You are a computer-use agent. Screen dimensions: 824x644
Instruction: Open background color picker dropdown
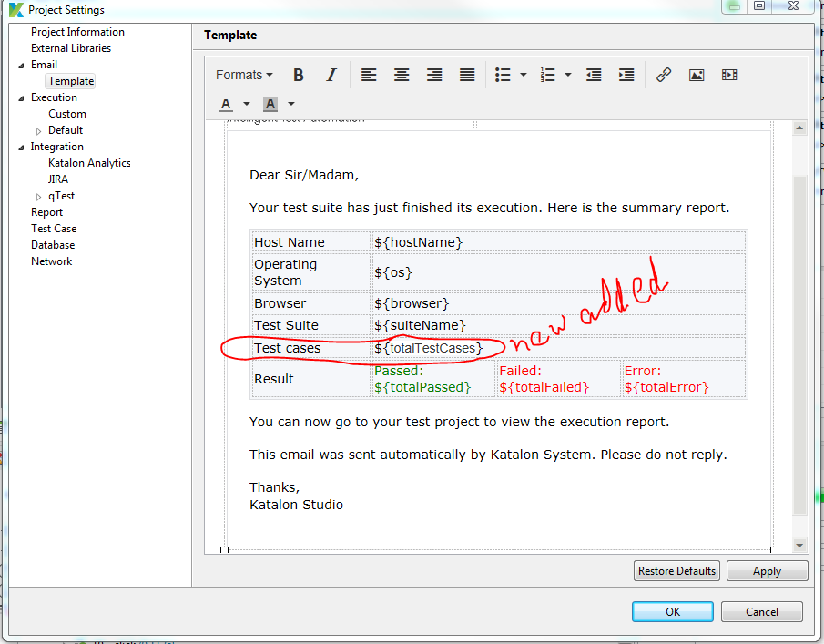click(291, 104)
